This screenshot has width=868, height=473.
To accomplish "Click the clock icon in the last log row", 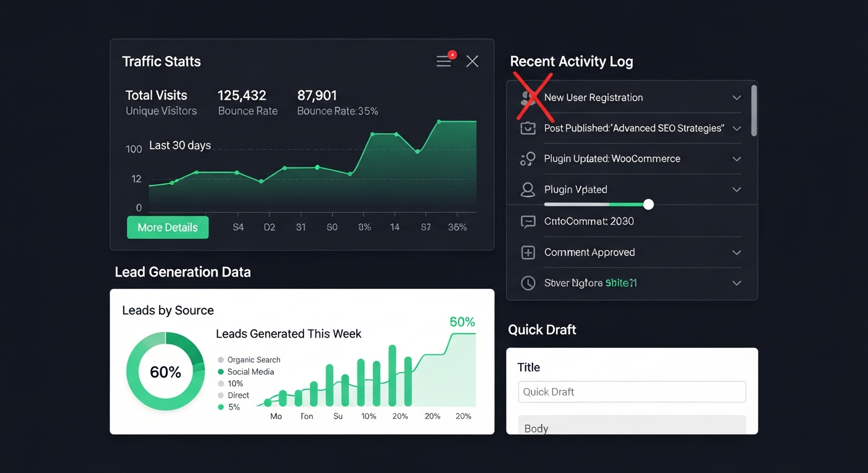I will [x=528, y=283].
